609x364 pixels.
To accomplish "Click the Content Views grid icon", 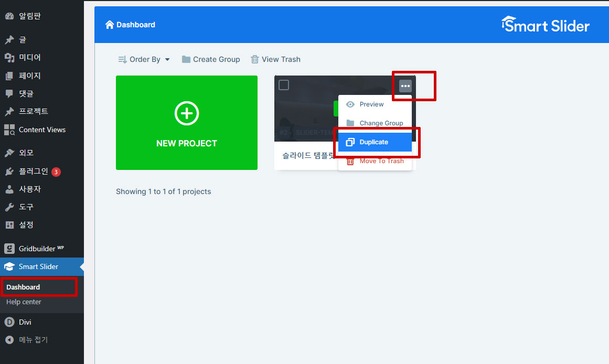I will (x=9, y=130).
